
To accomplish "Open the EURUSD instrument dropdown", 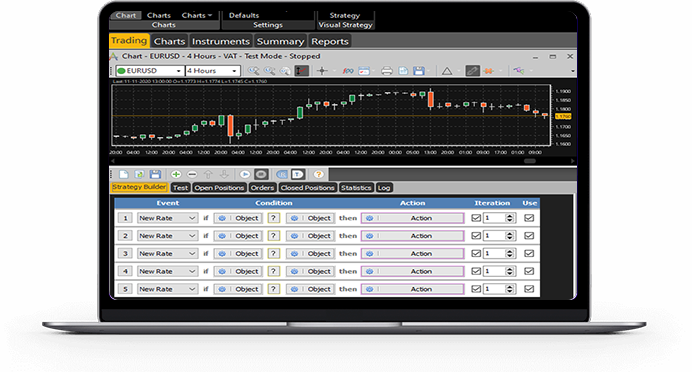I will coord(149,71).
